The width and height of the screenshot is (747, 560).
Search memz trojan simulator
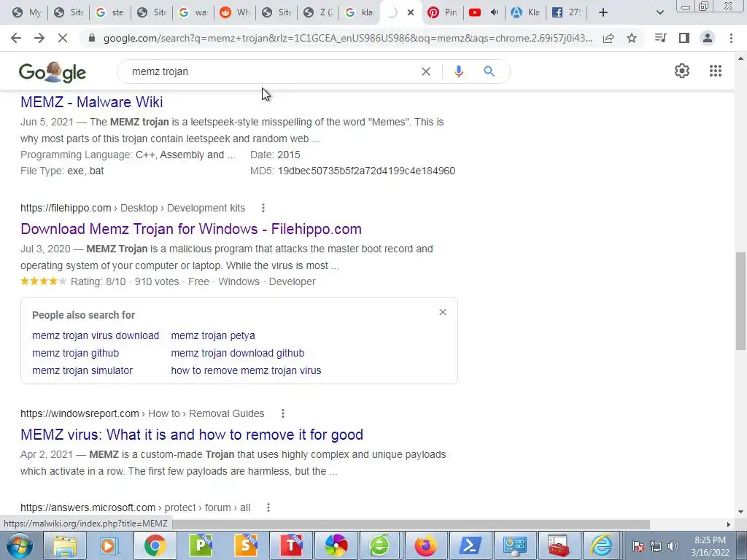82,371
